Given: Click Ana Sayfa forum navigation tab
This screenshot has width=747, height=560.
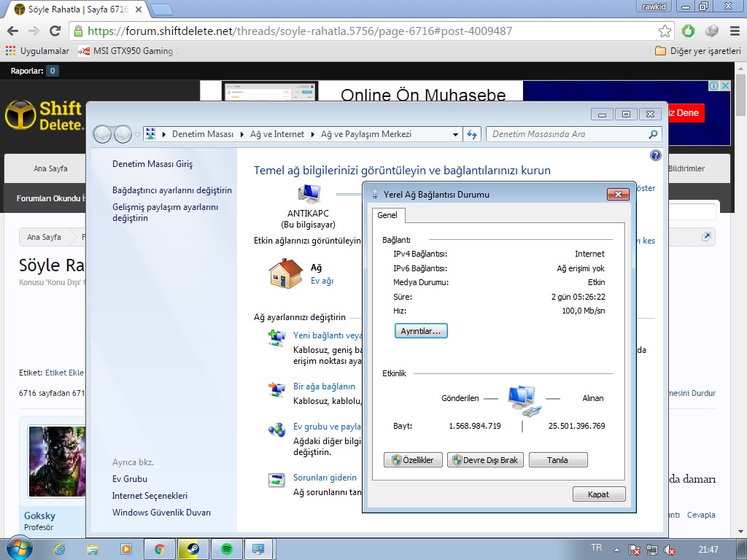Looking at the screenshot, I should [50, 168].
